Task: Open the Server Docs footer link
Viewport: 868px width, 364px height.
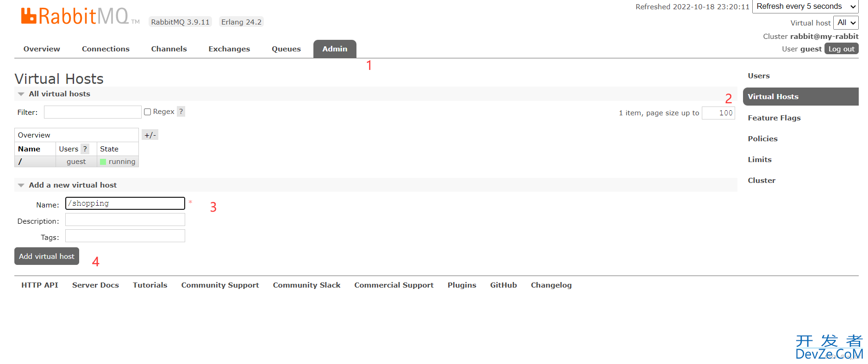Action: [95, 285]
